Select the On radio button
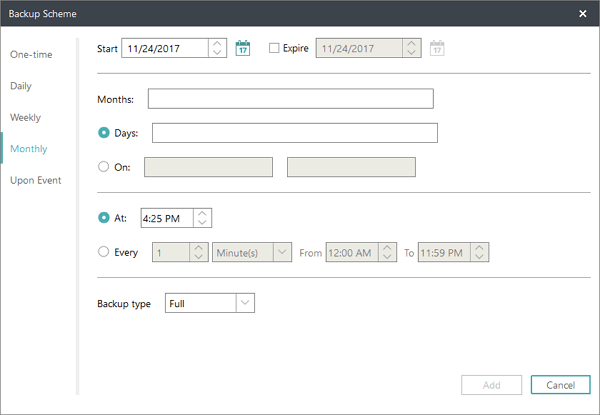Screen dimensions: 600x415 (104, 167)
